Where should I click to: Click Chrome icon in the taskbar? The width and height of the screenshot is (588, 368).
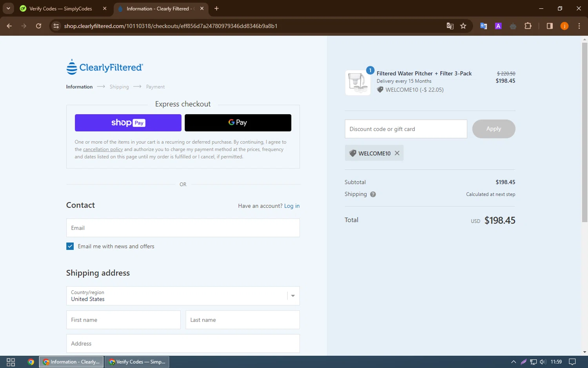click(x=31, y=362)
